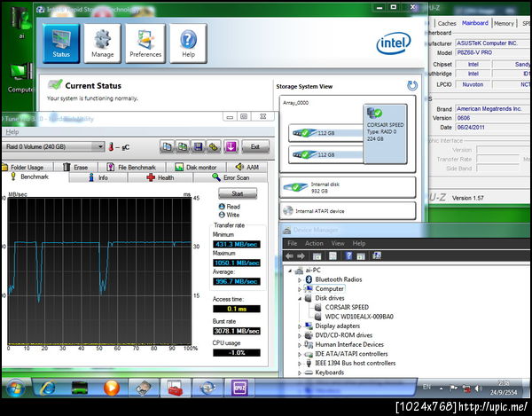The width and height of the screenshot is (532, 416).
Task: Click the save floppy icon in HD Tune
Action: point(198,146)
